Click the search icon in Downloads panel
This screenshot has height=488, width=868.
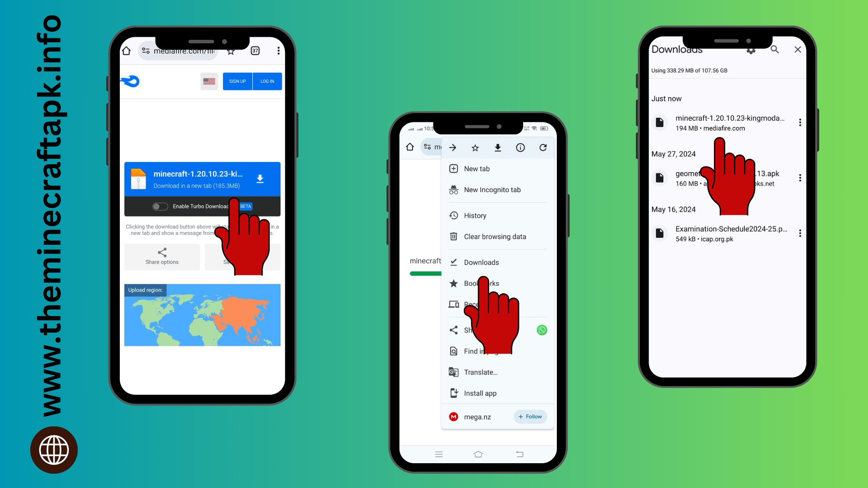775,50
